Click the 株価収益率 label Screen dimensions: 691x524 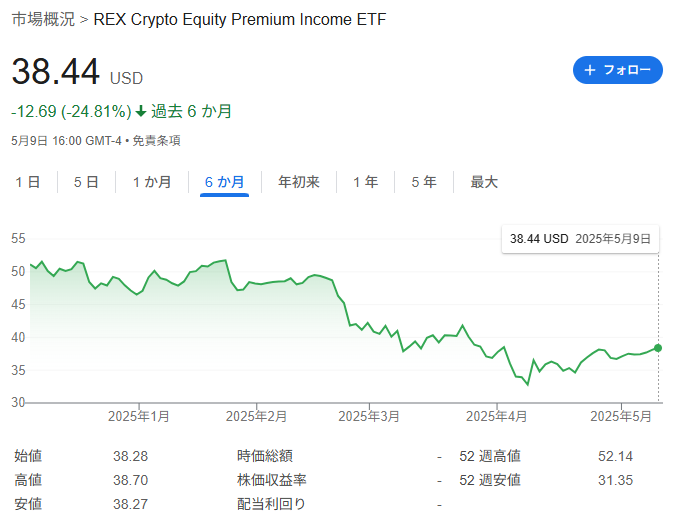click(x=271, y=480)
